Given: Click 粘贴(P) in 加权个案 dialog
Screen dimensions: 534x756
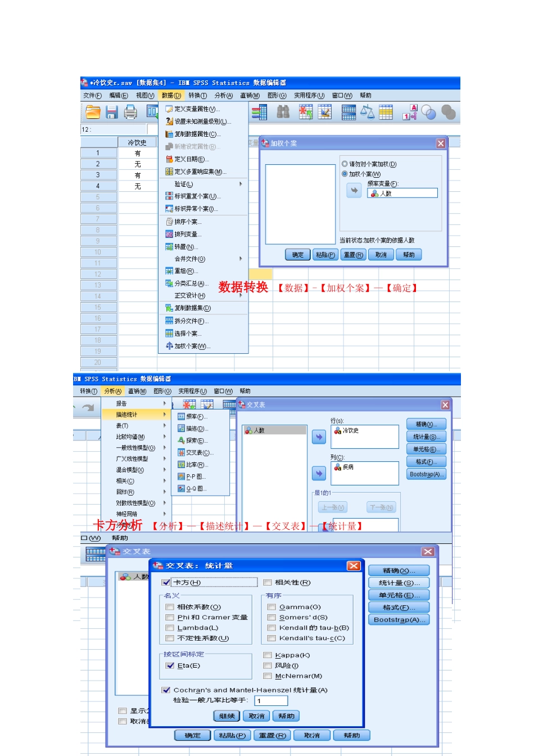Looking at the screenshot, I should point(325,255).
